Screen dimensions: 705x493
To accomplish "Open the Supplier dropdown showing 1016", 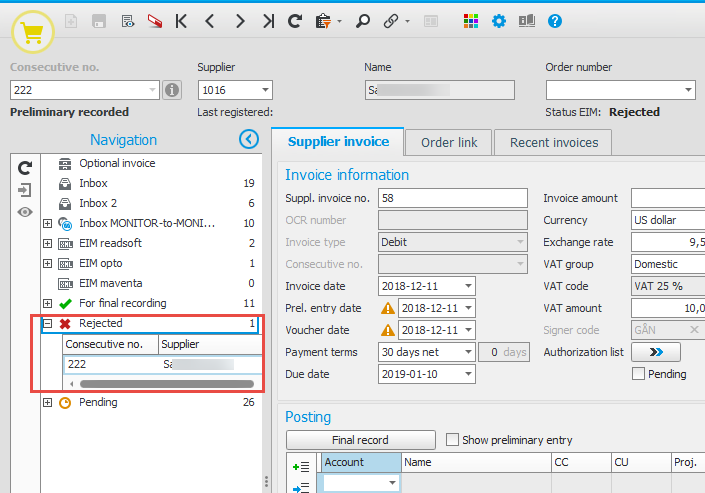I will coord(264,91).
